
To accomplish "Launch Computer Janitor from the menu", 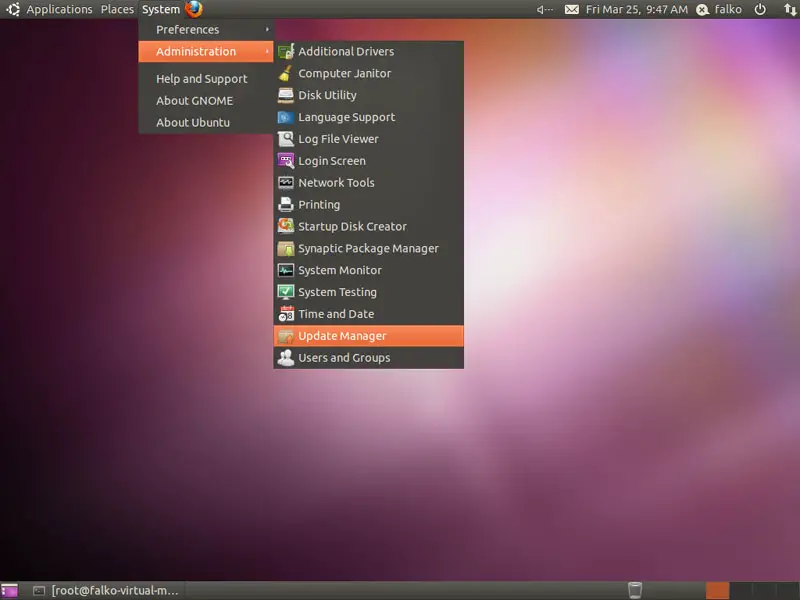I will coord(369,73).
